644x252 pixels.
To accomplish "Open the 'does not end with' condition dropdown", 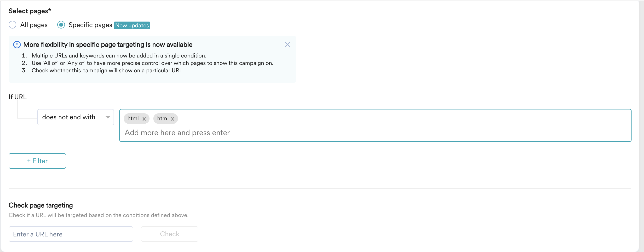I will pos(75,117).
